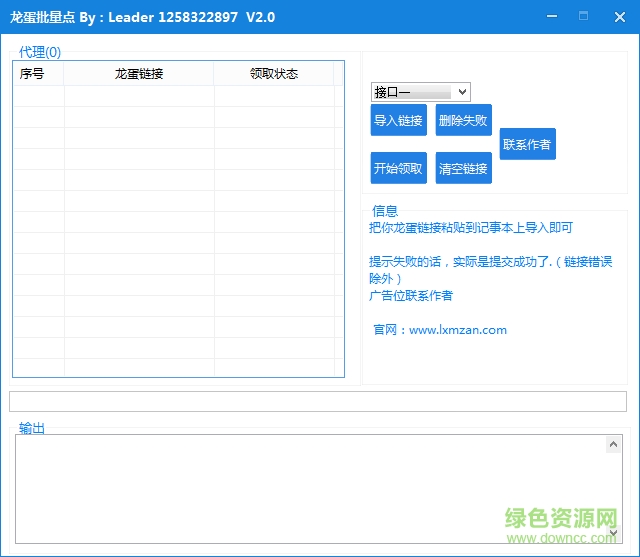Viewport: 640px width, 557px height.
Task: Open the 接口一 dropdown list
Action: click(420, 92)
